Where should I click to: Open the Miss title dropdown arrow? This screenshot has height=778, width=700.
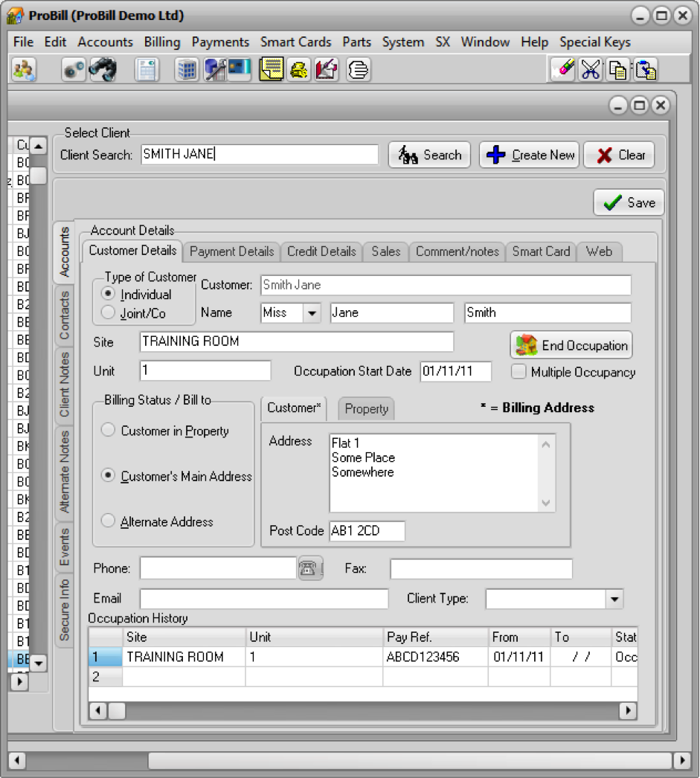point(312,313)
